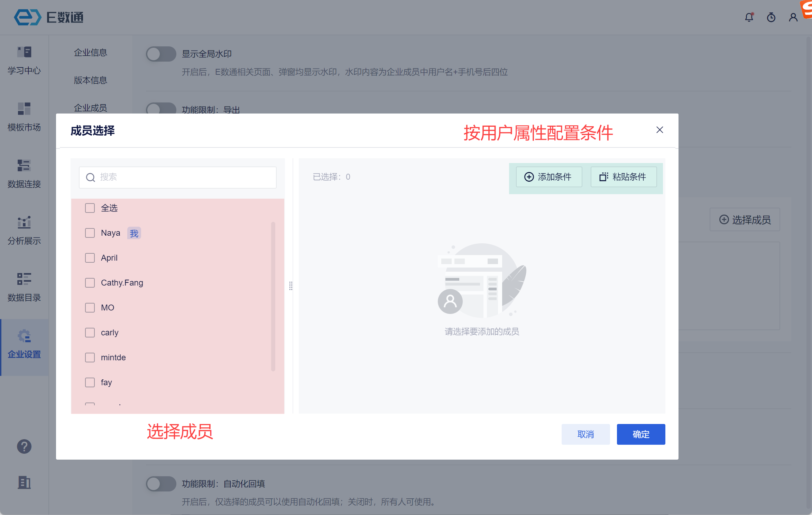The image size is (812, 515).
Task: Toggle the 显示全局水印 switch
Action: coord(161,54)
